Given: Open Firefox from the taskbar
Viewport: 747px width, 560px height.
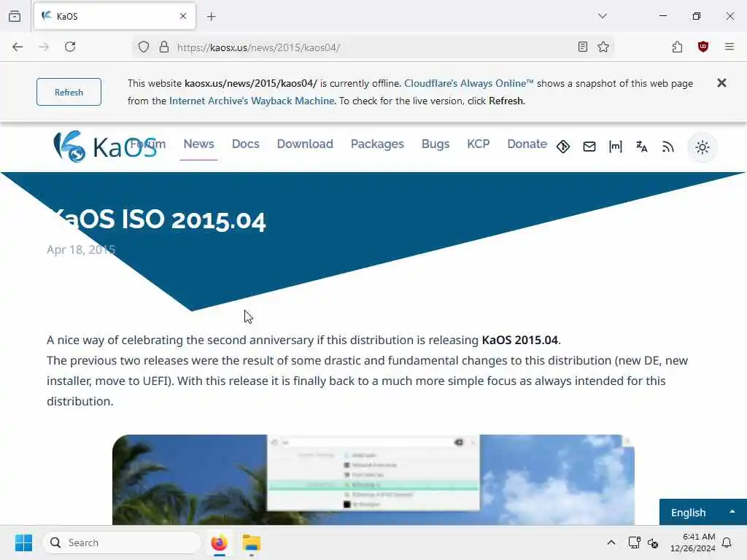Looking at the screenshot, I should [x=219, y=542].
